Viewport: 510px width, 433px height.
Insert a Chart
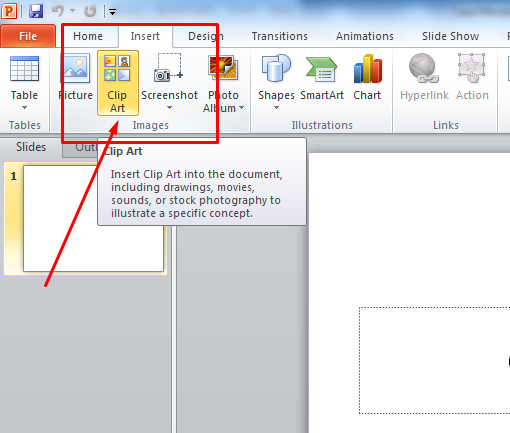[x=367, y=77]
